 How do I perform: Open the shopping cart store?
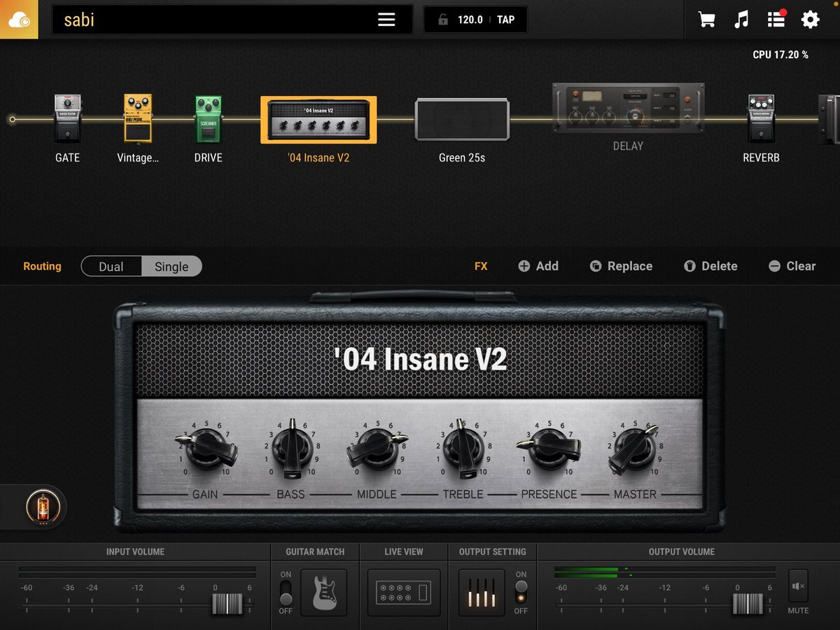click(707, 20)
